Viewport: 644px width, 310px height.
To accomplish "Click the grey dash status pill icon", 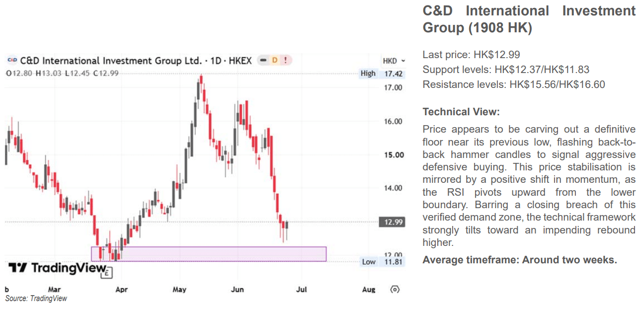I will (263, 61).
